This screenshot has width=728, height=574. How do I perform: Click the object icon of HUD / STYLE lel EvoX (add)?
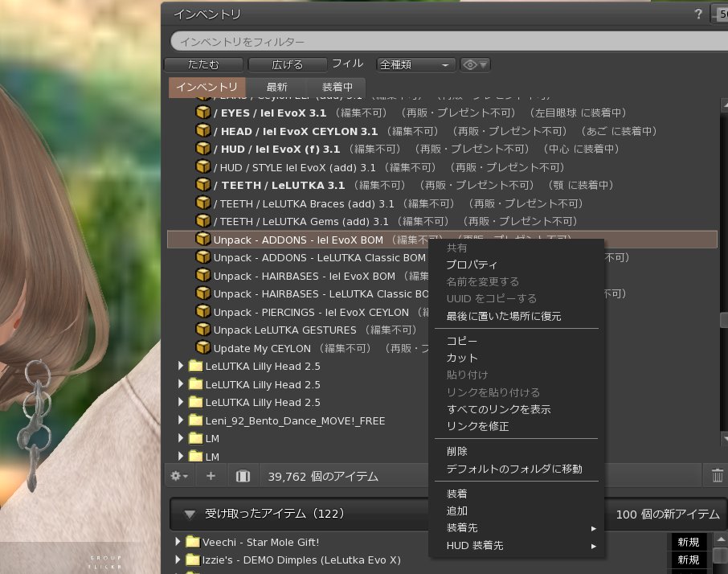(x=203, y=166)
